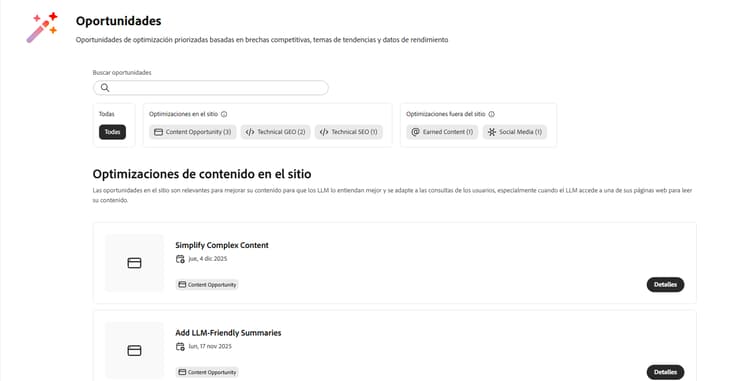This screenshot has height=381, width=750.
Task: Click the calendar icon beside jue, 4 dic 2025
Action: [180, 259]
